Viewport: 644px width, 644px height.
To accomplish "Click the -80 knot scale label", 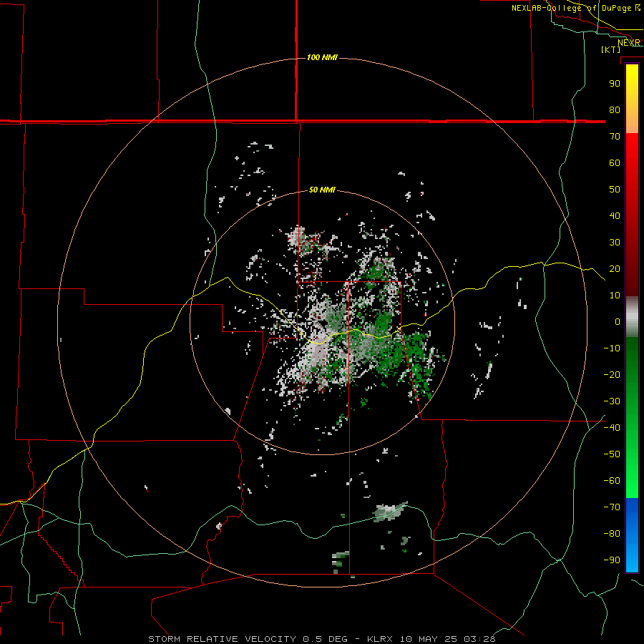I will click(612, 534).
